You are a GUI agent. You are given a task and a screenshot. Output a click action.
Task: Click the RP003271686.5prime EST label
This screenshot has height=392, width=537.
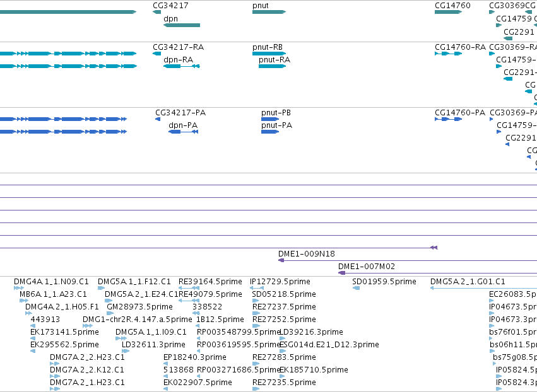click(x=239, y=370)
